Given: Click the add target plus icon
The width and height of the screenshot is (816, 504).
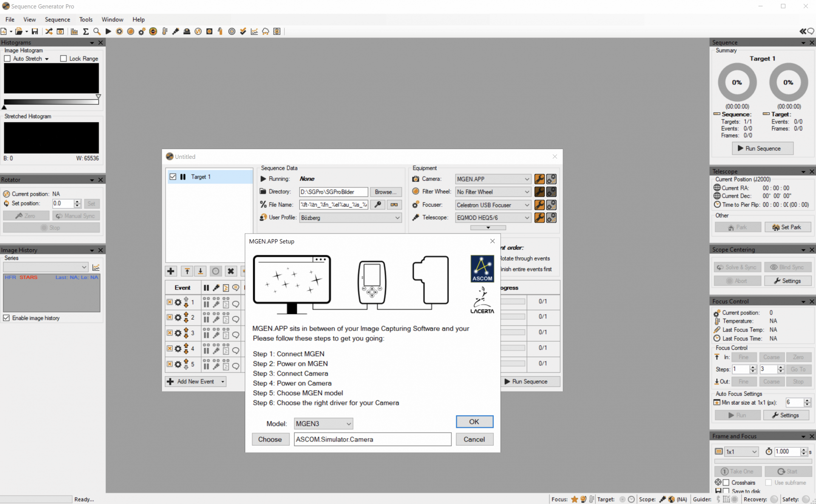Looking at the screenshot, I should [171, 271].
